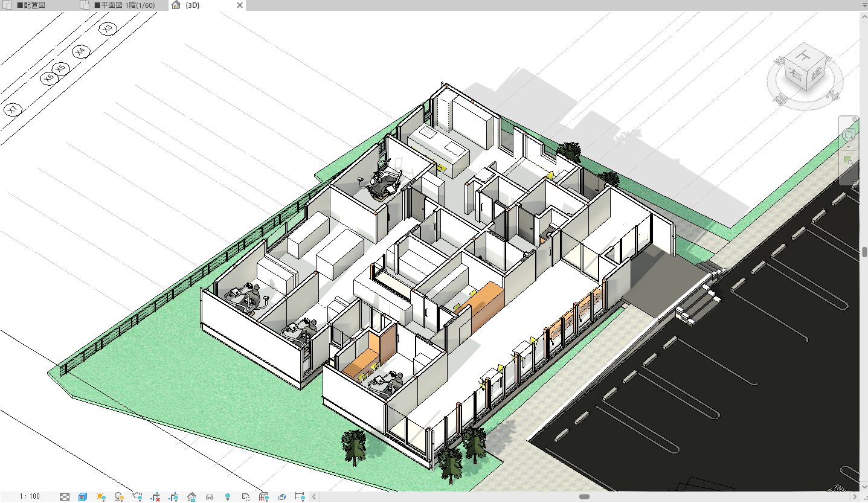This screenshot has height=503, width=868.
Task: Click Reveal Hidden Elements lightbulb icon
Action: 228,497
